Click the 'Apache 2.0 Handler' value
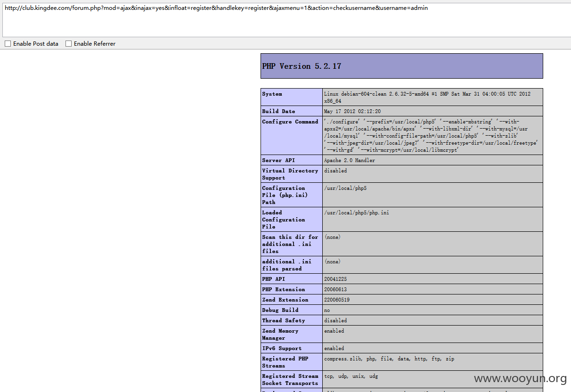The width and height of the screenshot is (571, 392). [x=350, y=160]
